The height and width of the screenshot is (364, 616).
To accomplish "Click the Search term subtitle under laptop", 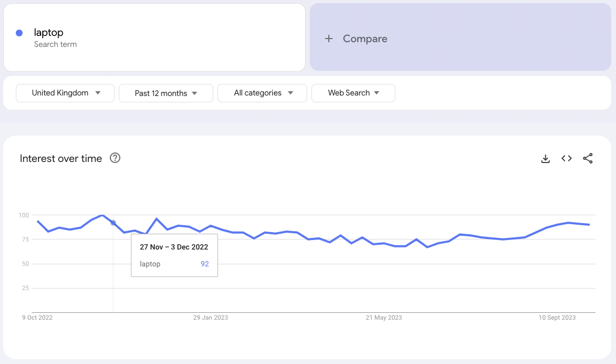I will tap(55, 44).
